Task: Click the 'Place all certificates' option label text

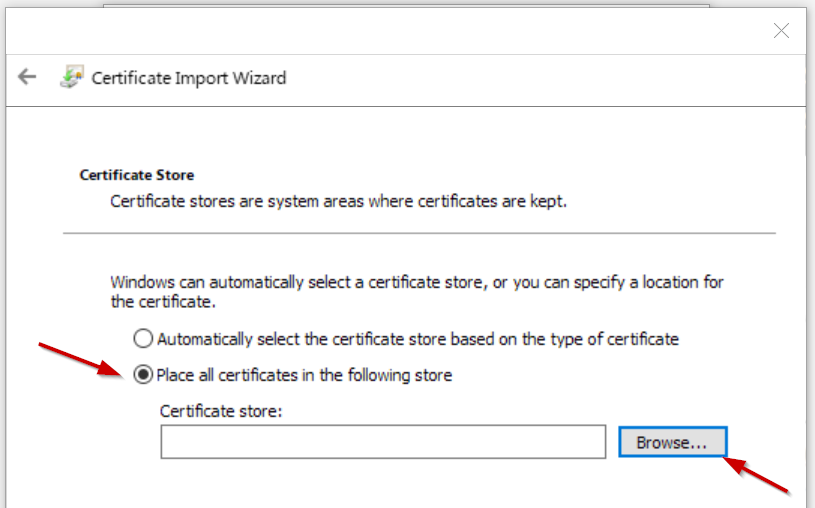Action: pos(304,375)
